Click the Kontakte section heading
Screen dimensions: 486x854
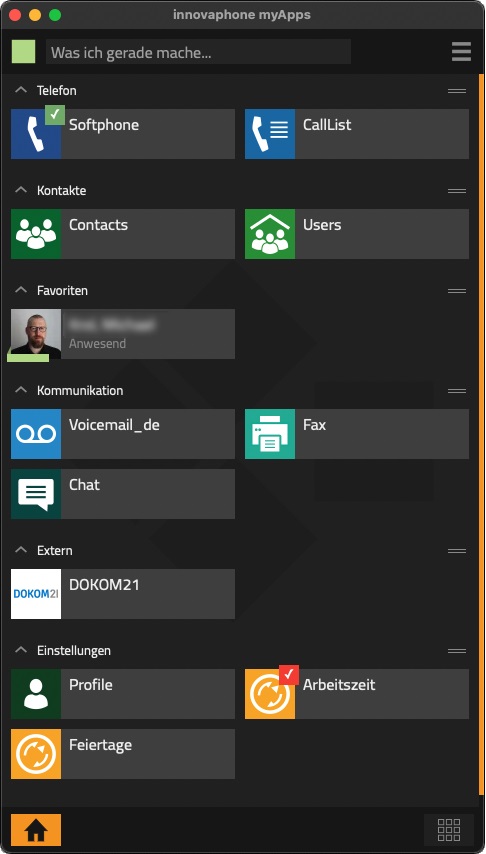click(62, 191)
